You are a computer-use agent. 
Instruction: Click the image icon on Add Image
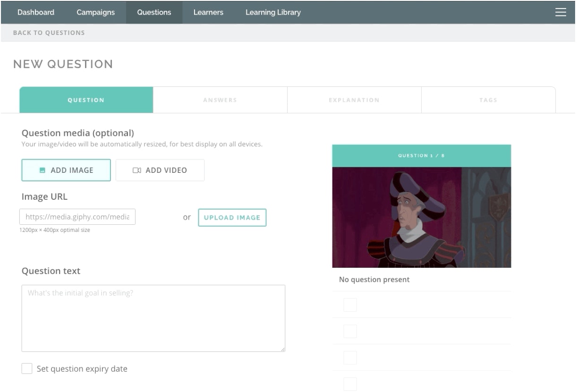[x=42, y=170]
